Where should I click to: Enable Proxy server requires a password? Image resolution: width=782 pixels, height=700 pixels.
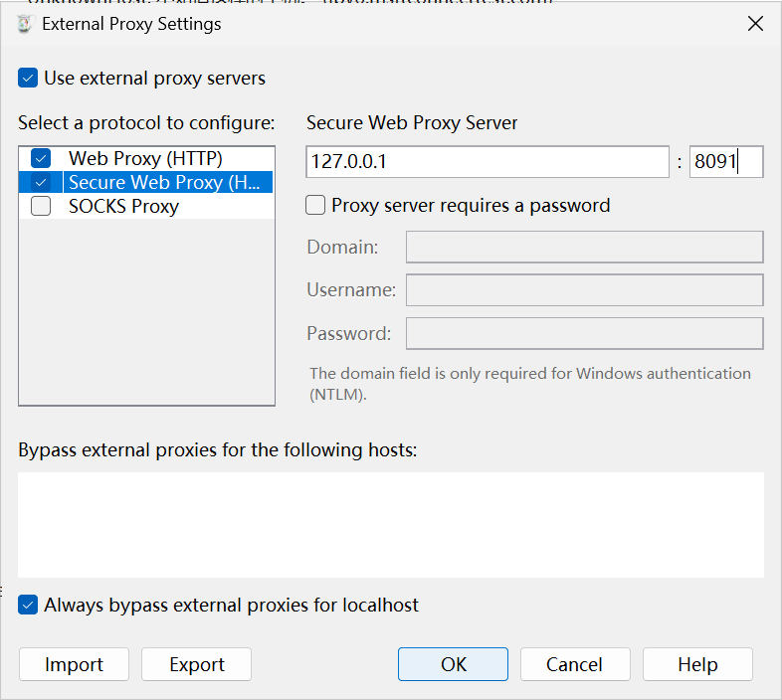(x=315, y=206)
